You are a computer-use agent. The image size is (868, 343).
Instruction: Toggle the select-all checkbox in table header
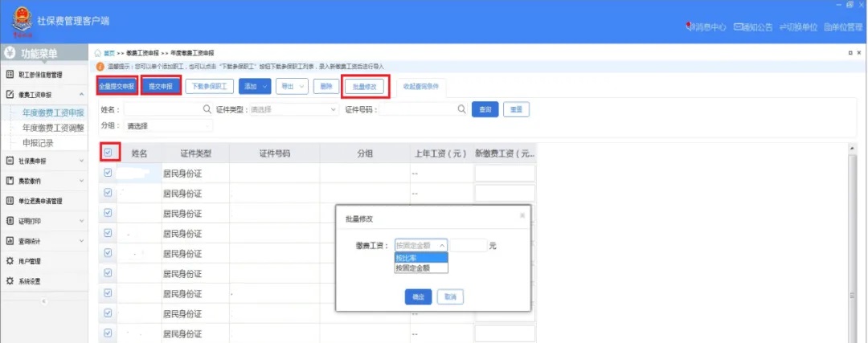point(108,153)
